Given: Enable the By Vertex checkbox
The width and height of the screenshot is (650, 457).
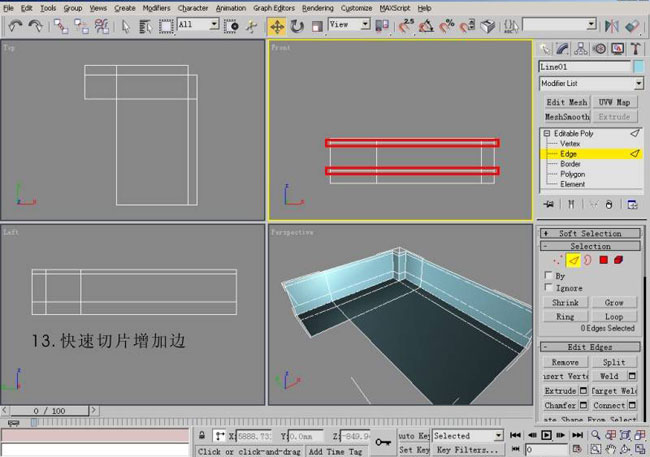Looking at the screenshot, I should click(x=548, y=275).
